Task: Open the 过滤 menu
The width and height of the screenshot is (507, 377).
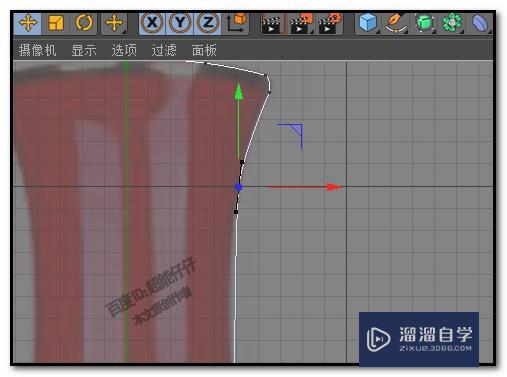Action: point(164,50)
